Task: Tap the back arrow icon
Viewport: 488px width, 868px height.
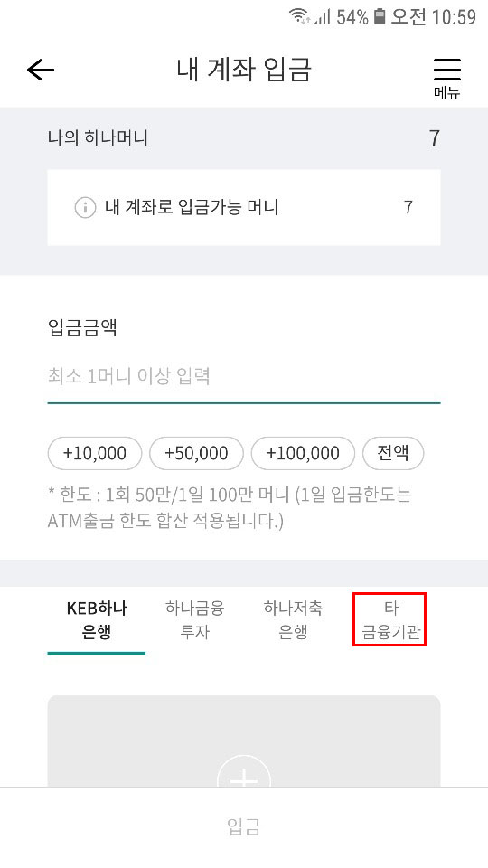Action: [x=41, y=70]
